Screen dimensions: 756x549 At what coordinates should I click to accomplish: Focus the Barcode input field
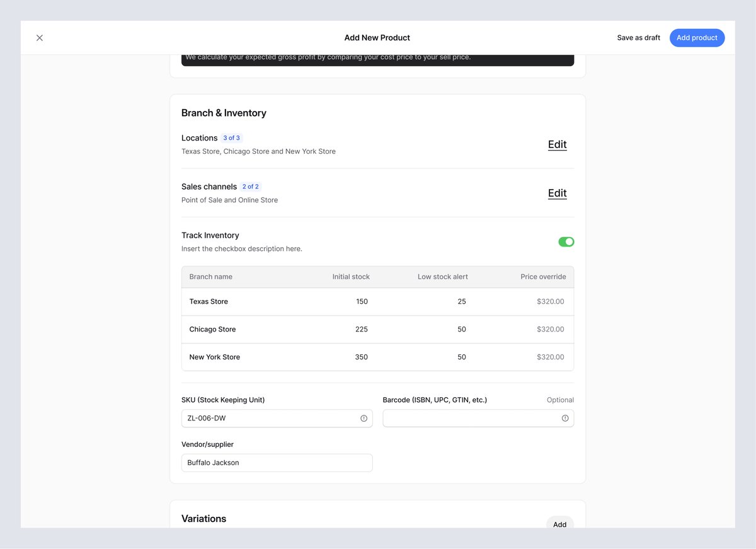pos(478,419)
